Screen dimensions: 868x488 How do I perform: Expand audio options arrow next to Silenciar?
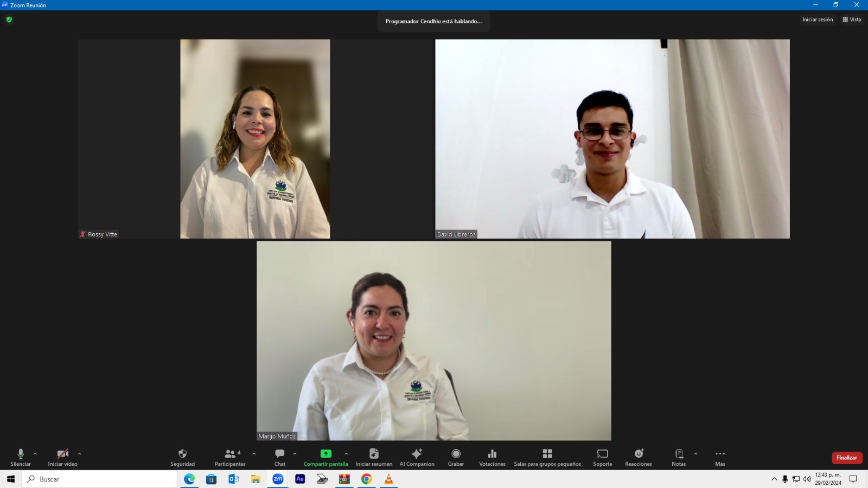(35, 454)
